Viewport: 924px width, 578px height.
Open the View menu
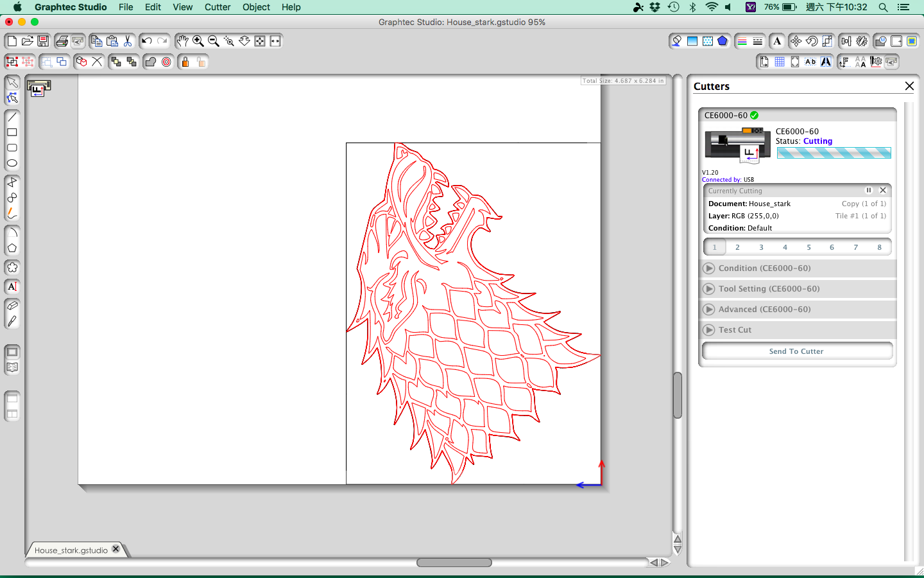coord(183,7)
